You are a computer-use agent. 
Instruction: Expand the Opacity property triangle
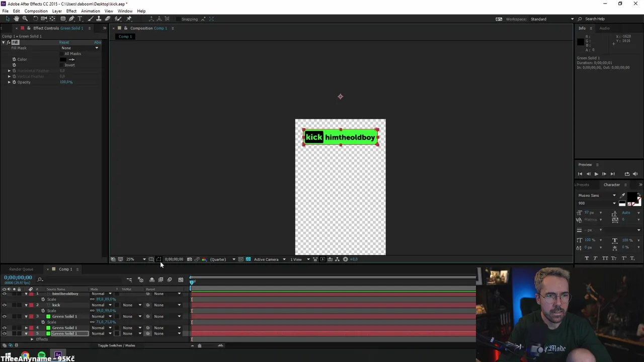point(9,82)
